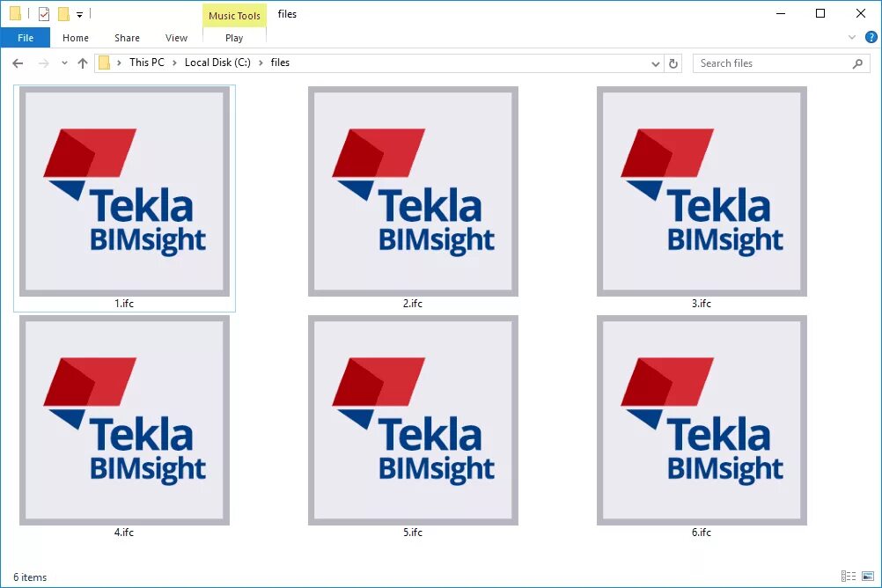882x588 pixels.
Task: Click the Properties quick access icon
Action: click(44, 14)
